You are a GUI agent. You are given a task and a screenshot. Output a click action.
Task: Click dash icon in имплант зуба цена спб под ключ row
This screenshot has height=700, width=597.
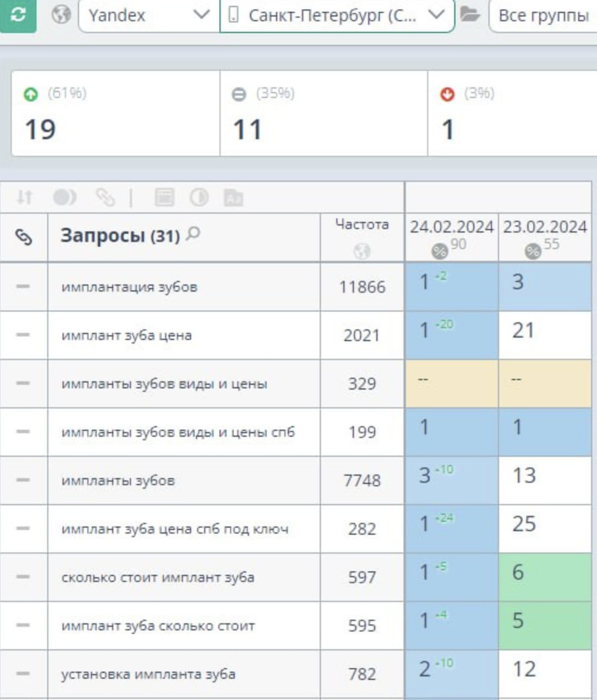tap(23, 528)
